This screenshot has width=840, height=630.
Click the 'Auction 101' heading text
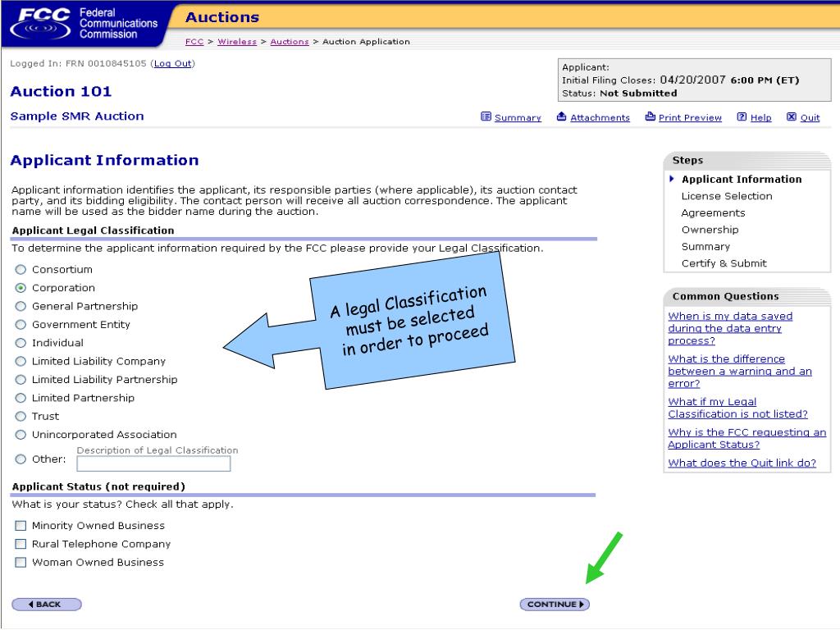coord(61,92)
